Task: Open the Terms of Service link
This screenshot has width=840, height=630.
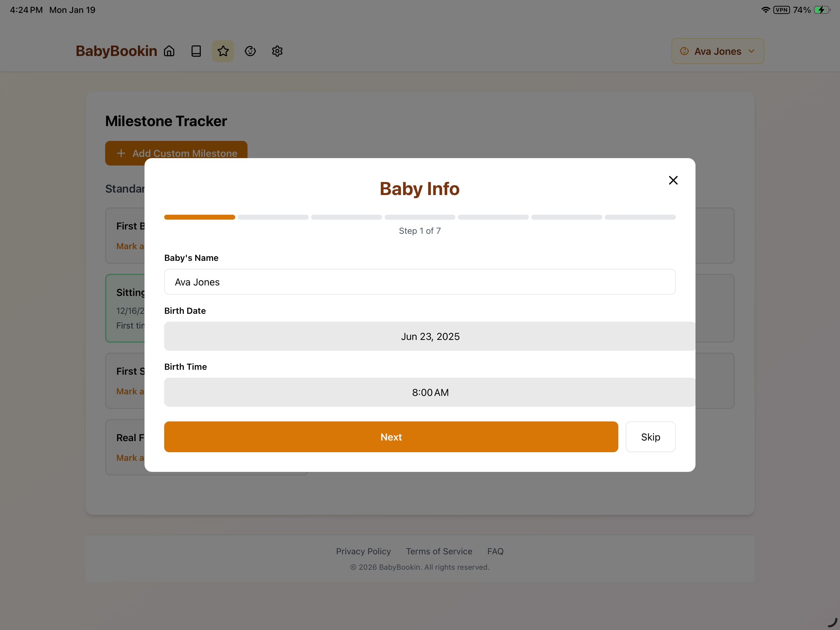Action: click(439, 551)
